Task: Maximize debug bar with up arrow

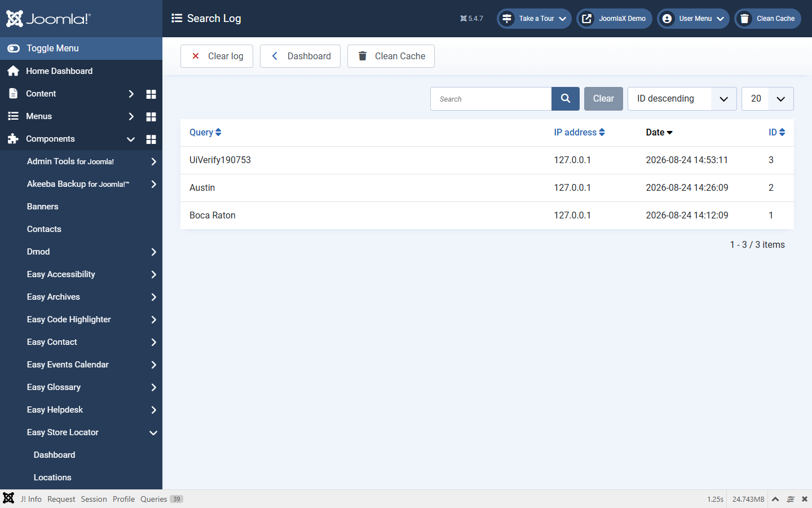Action: click(775, 499)
